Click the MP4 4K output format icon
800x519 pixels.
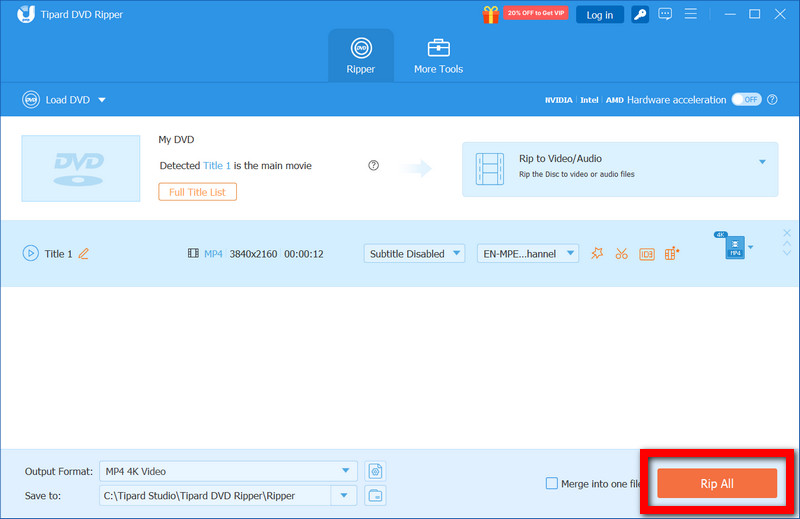pos(735,247)
